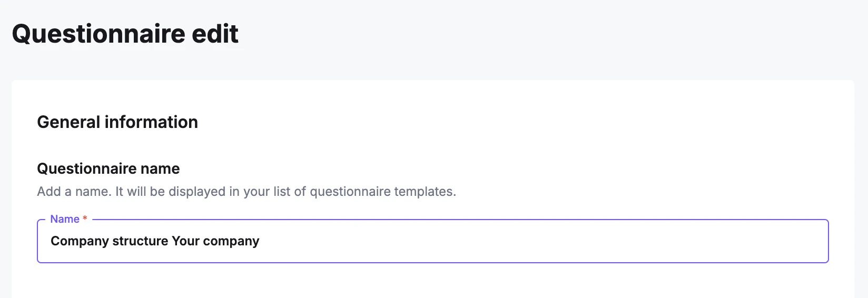This screenshot has width=868, height=298.
Task: Click the word "Questionnaire" in page title
Action: [x=98, y=34]
